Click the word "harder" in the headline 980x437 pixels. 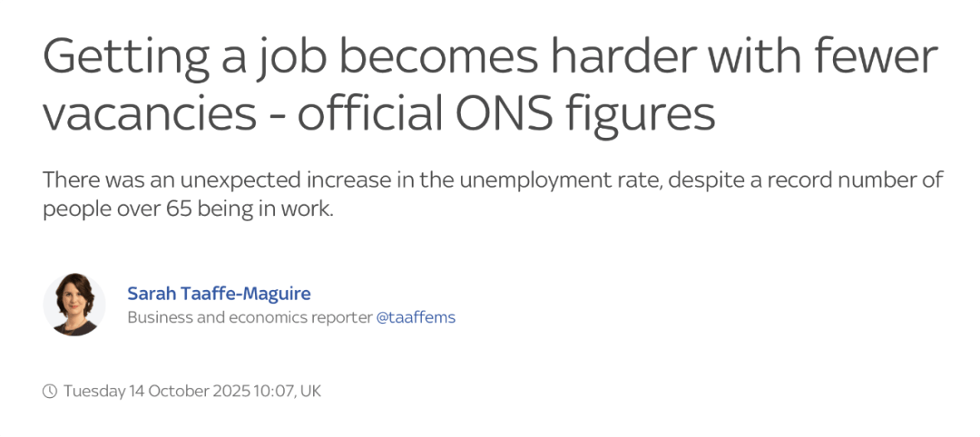[618, 56]
